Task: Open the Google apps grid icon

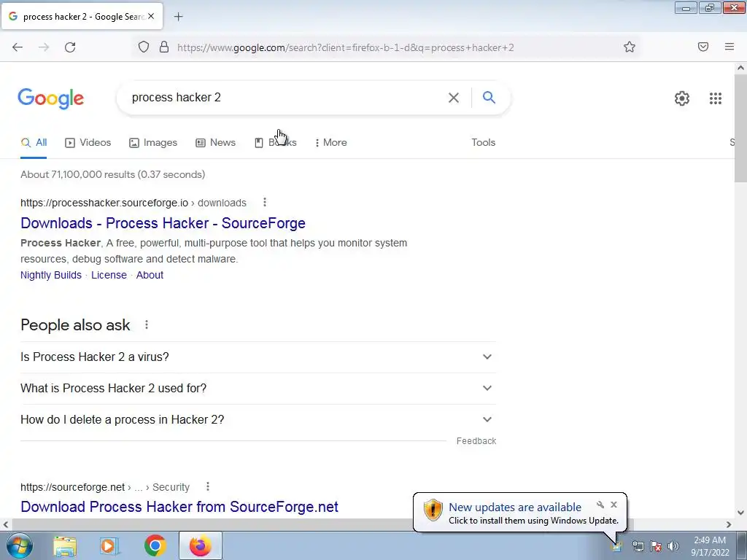Action: [715, 98]
